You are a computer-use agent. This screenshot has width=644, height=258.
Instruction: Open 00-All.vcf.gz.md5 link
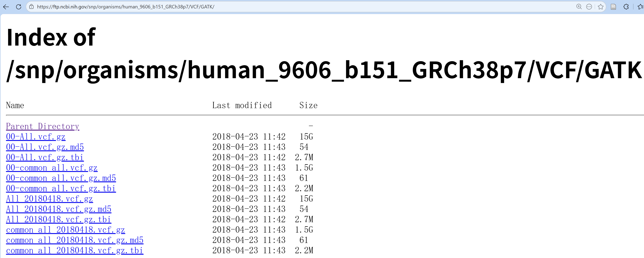(x=45, y=147)
